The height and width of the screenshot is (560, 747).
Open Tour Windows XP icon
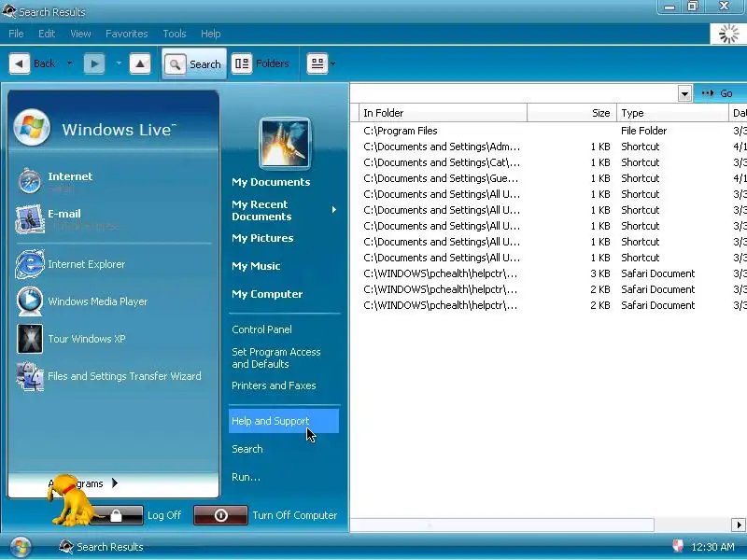[x=30, y=339]
